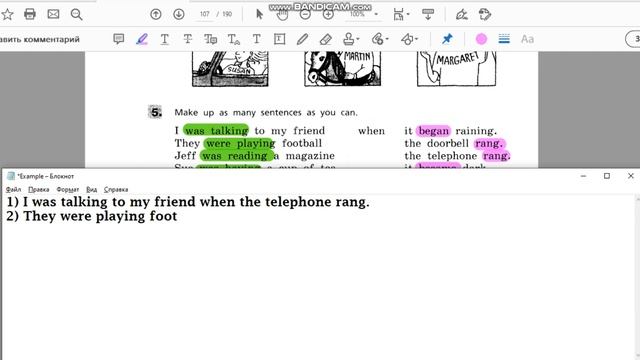Click the Margaret picture in the PDF
The width and height of the screenshot is (640, 360).
456,69
